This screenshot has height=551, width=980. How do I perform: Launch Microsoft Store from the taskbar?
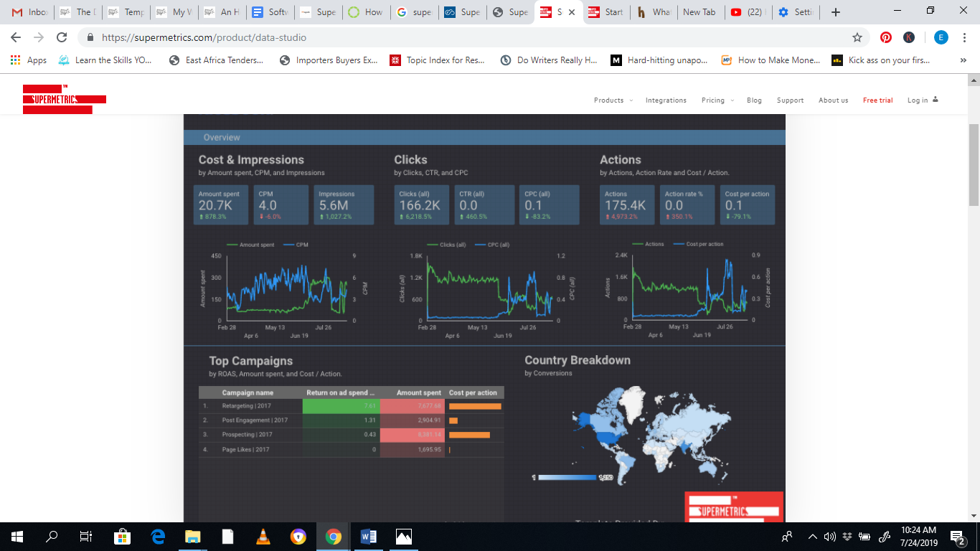tap(122, 537)
